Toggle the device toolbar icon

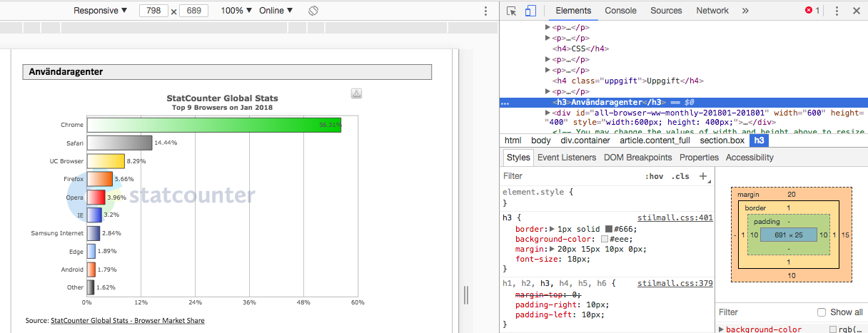(530, 11)
